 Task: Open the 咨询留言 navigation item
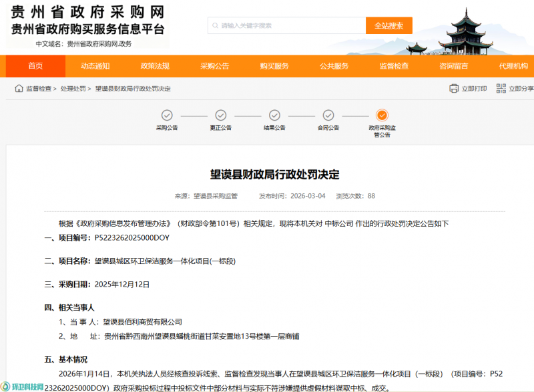(453, 66)
